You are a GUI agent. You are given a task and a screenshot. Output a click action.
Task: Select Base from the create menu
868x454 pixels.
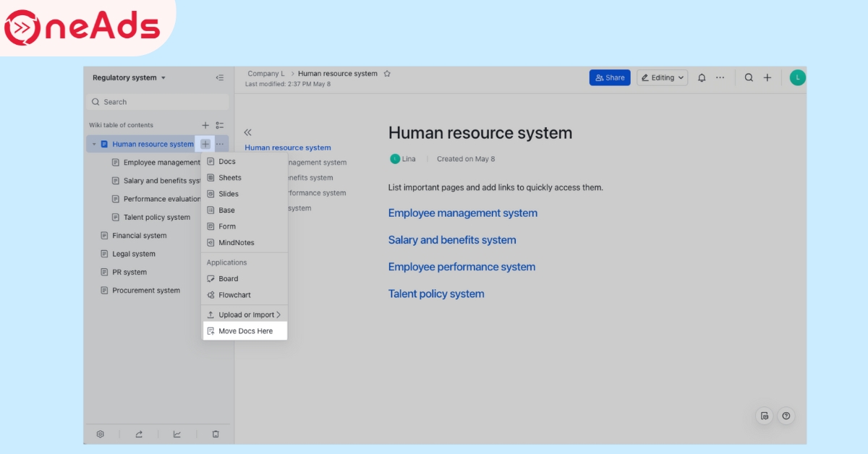pos(244,210)
